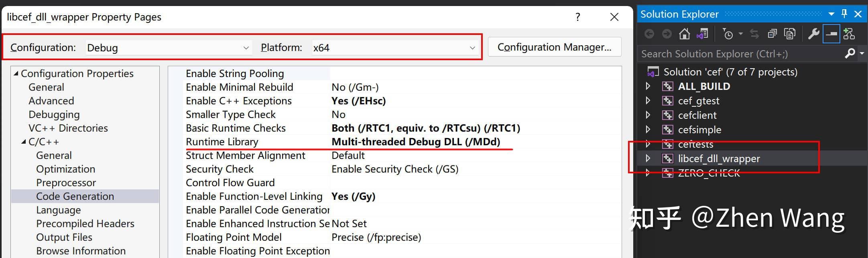Click the Back navigation arrow in Solution Explorer

[649, 34]
